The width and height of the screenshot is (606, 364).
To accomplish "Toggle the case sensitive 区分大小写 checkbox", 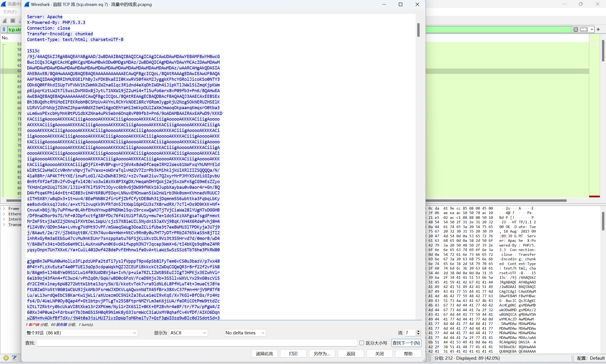I will [x=361, y=343].
